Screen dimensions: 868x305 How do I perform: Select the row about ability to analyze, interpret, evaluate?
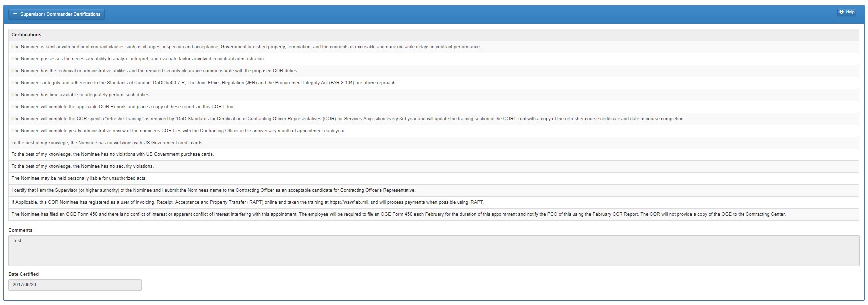(x=138, y=59)
